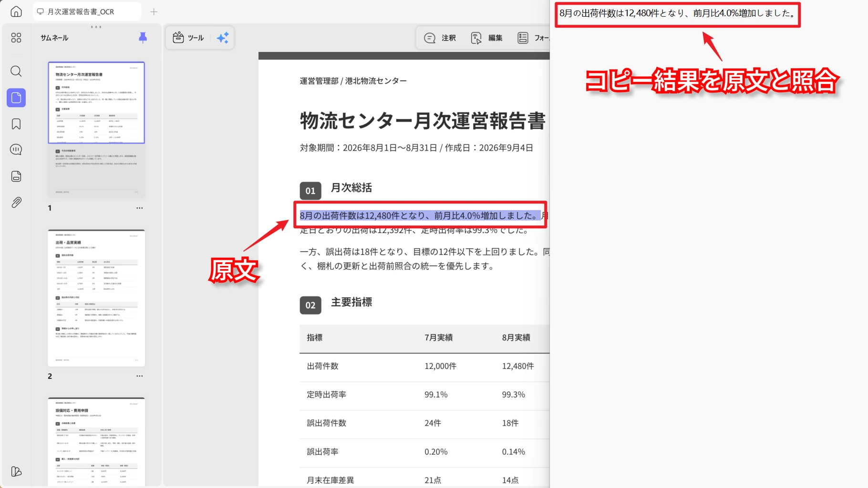Select page 2 thumbnail
The width and height of the screenshot is (868, 488).
click(96, 298)
